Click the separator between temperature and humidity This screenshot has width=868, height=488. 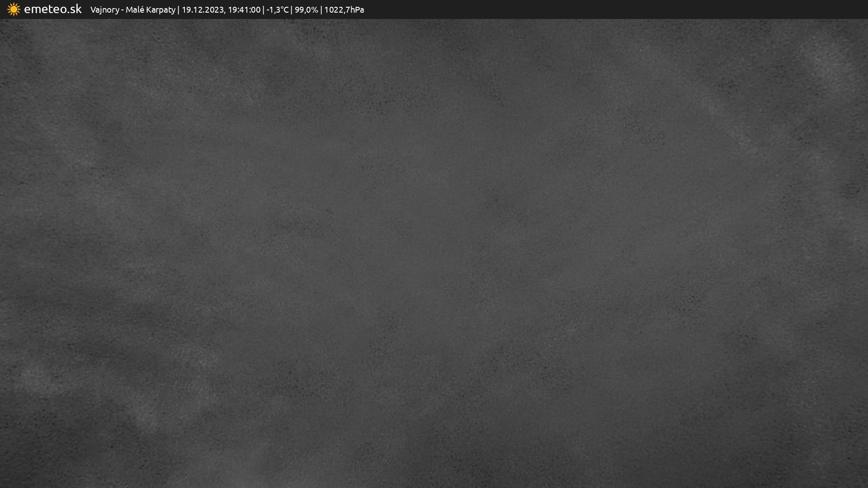point(292,10)
